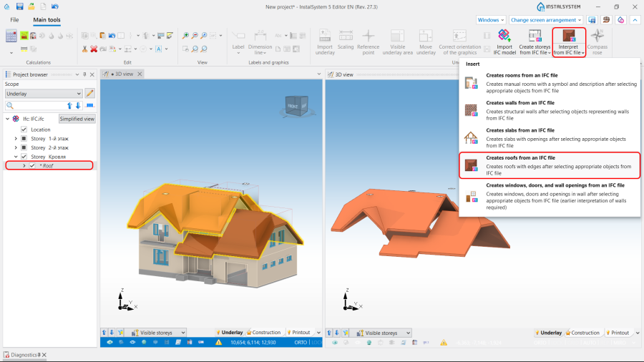Select Printout tab in right view
644x362 pixels.
[x=618, y=333]
